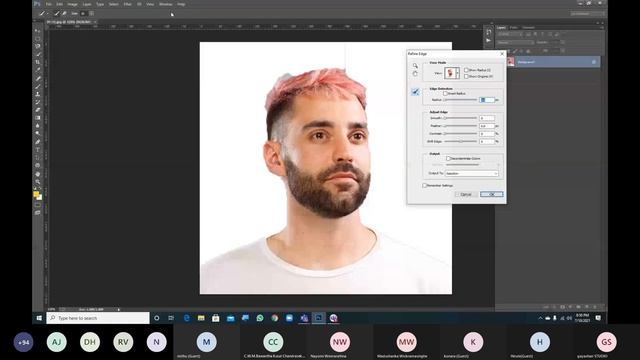The width and height of the screenshot is (640, 360).
Task: Toggle lock all in Layers panel
Action: click(x=528, y=51)
